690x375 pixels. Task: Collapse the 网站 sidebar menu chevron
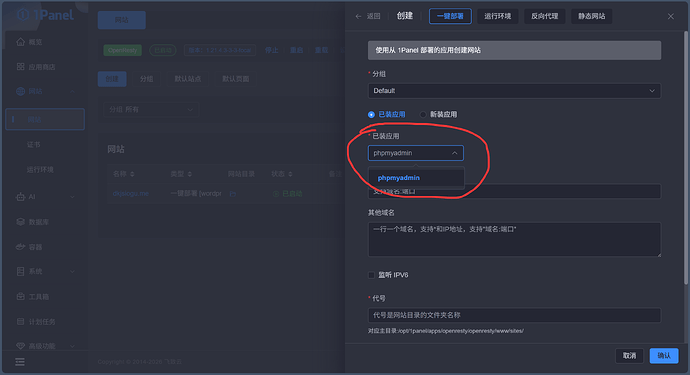pos(73,91)
